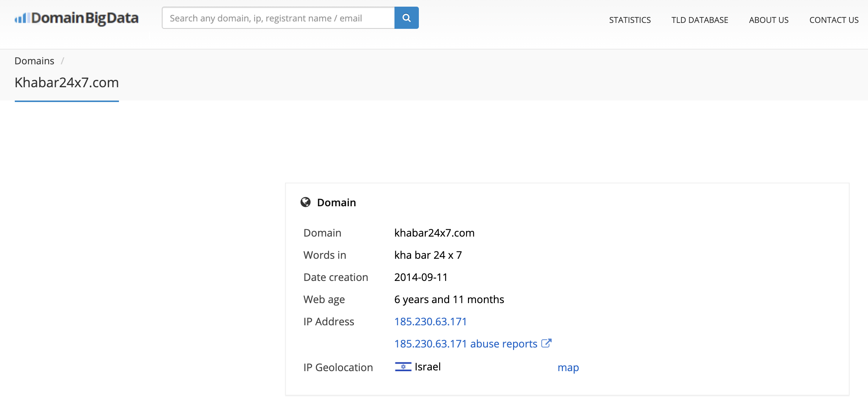Open the Statistics menu item
Viewport: 868px width, 397px height.
pos(630,20)
